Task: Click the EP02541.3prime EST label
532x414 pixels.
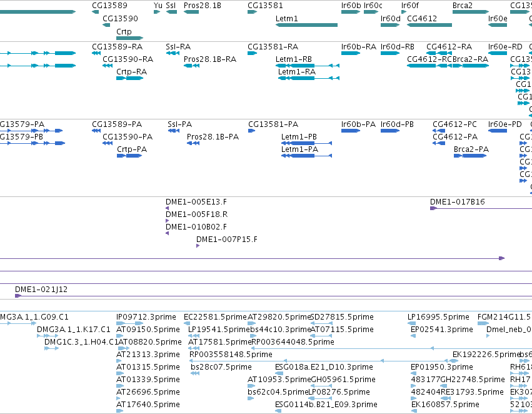Action: coord(442,330)
